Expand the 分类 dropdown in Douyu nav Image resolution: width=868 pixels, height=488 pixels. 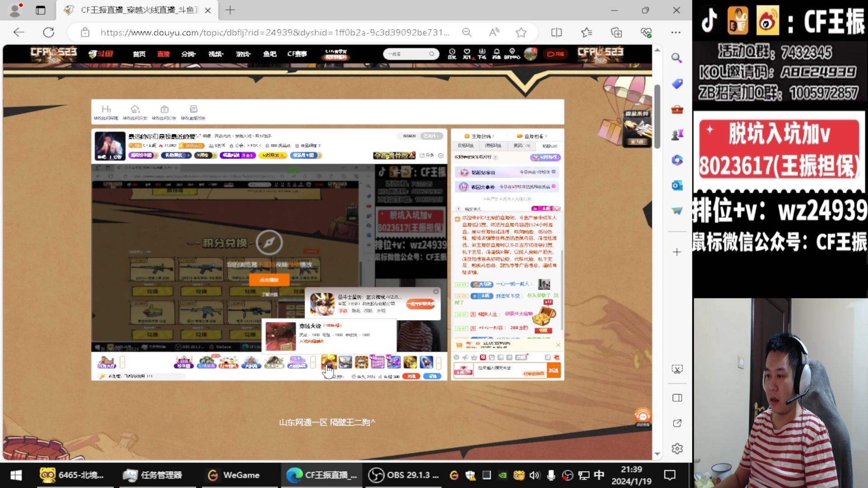pyautogui.click(x=188, y=54)
